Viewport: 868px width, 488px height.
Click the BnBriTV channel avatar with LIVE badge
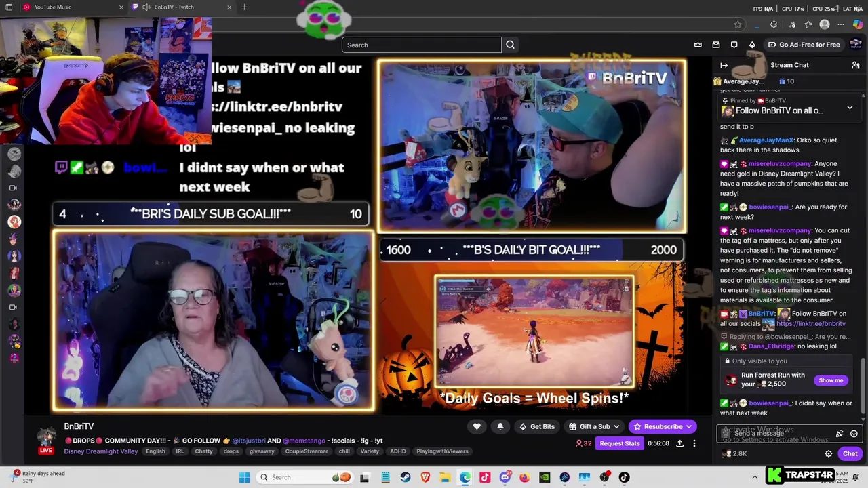tap(46, 439)
